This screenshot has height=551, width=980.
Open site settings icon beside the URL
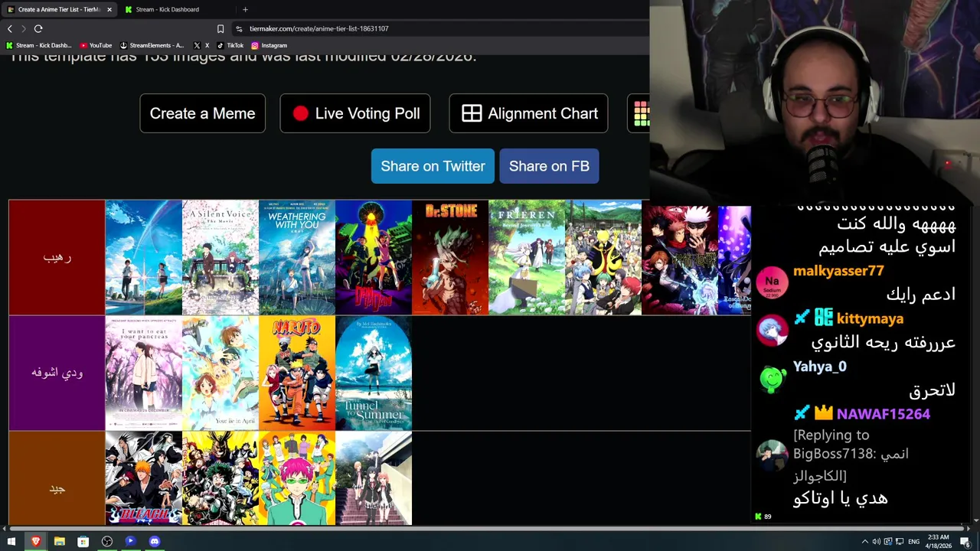239,28
